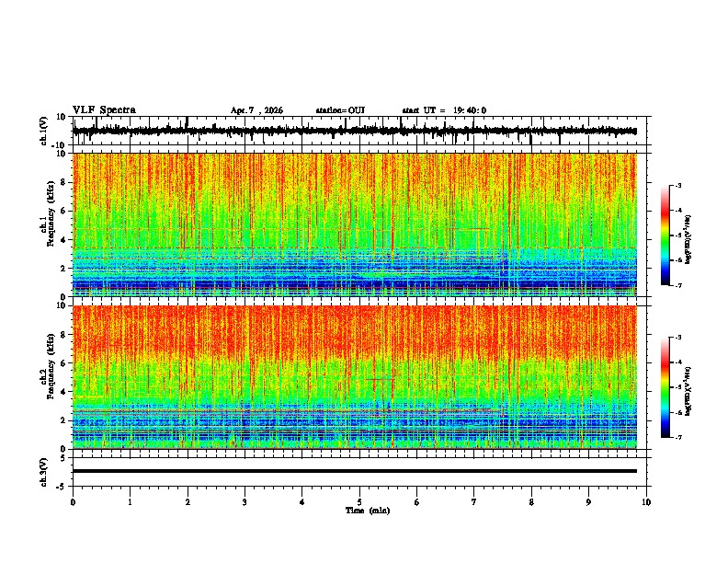Click the "6" kHz tick on ch.2 frequency axis

click(x=63, y=363)
